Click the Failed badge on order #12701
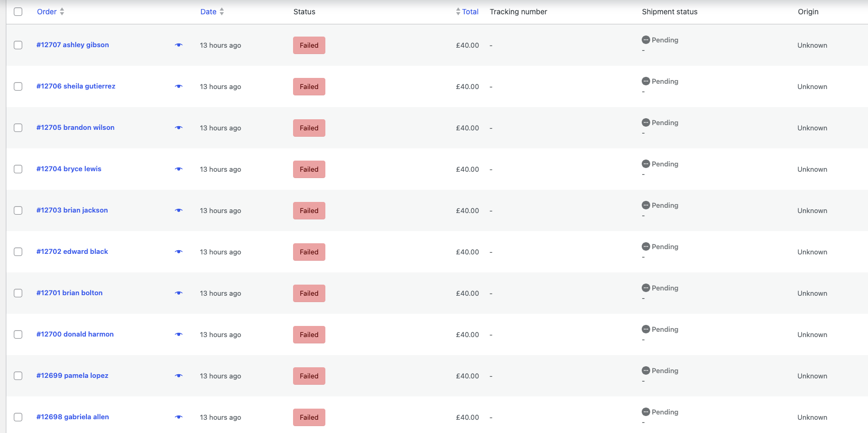Viewport: 868px width, 433px height. (309, 294)
